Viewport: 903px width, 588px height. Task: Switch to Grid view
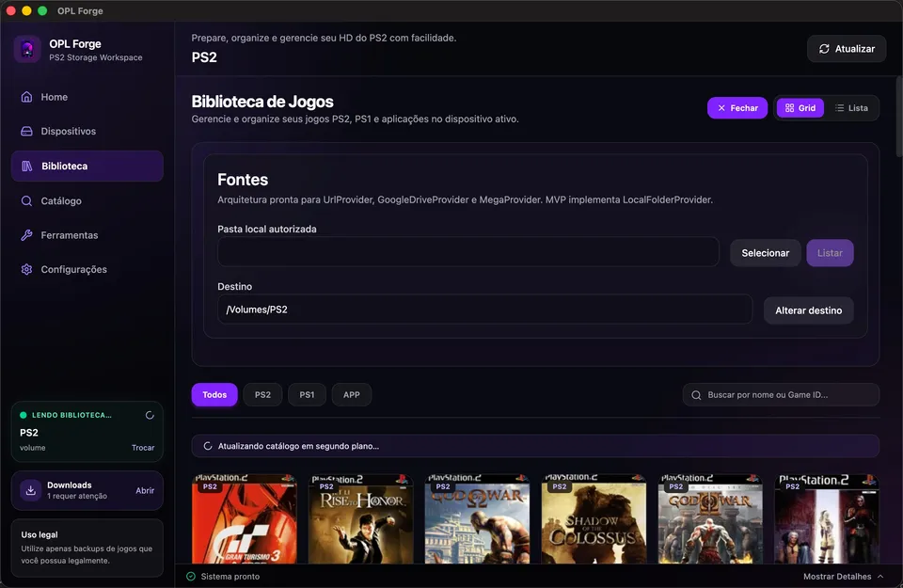point(800,107)
